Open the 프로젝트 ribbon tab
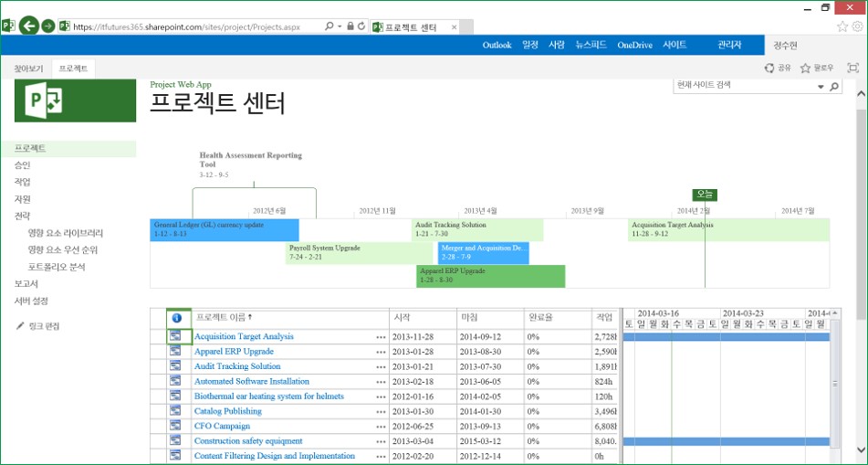The width and height of the screenshot is (868, 465). 73,69
